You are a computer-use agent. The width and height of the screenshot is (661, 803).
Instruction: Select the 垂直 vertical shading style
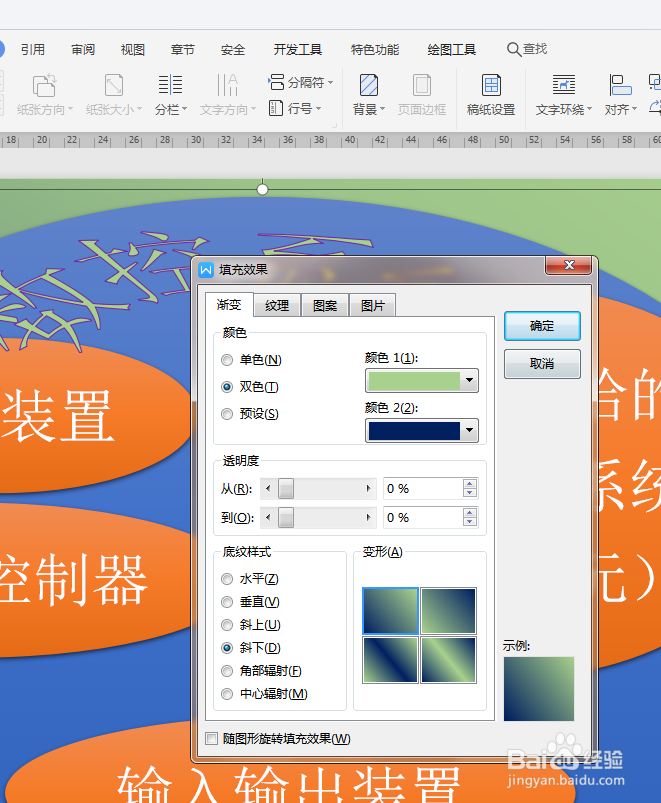[227, 602]
